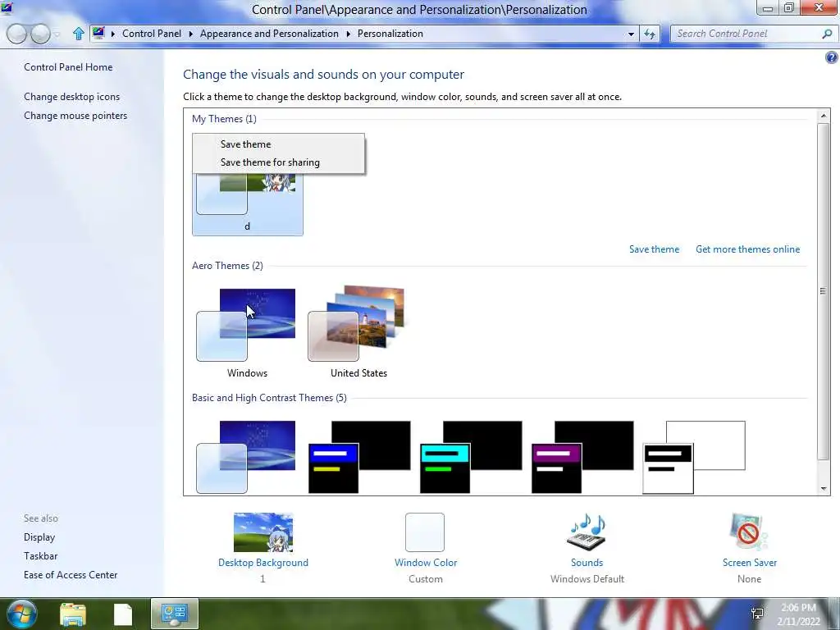Image resolution: width=840 pixels, height=630 pixels.
Task: Apply the United States Aero theme
Action: [358, 331]
